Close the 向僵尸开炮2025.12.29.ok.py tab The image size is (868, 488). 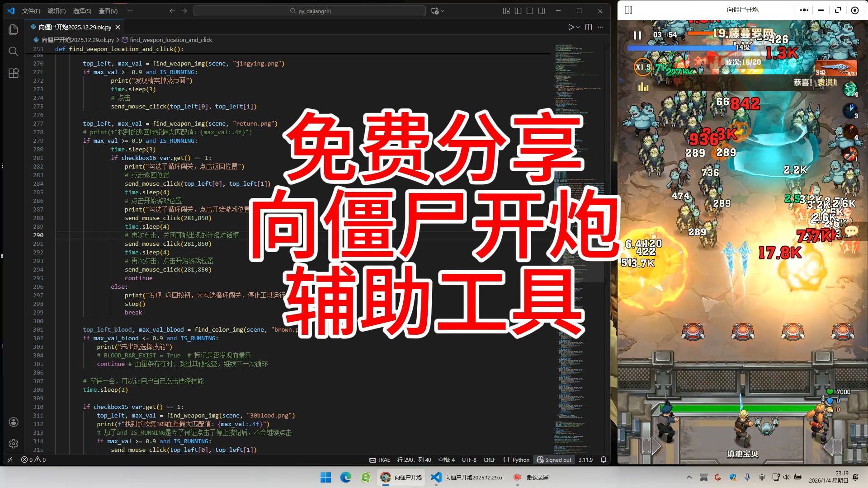point(118,27)
